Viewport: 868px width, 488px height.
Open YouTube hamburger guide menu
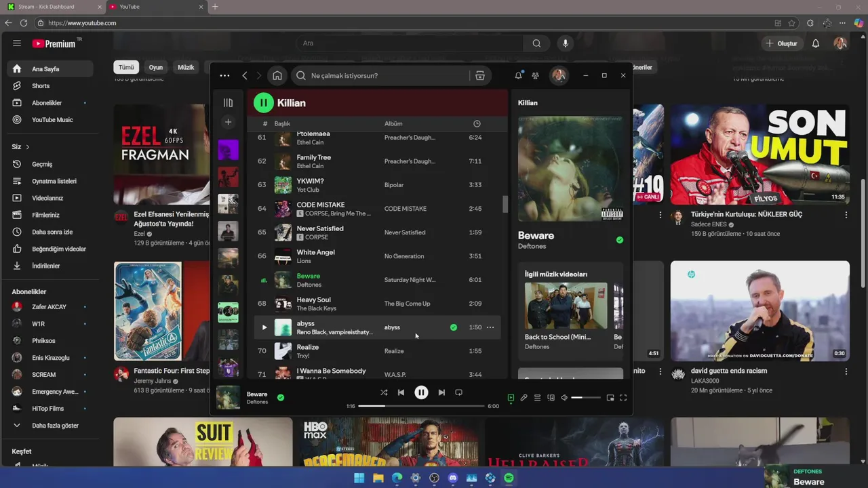(x=17, y=43)
